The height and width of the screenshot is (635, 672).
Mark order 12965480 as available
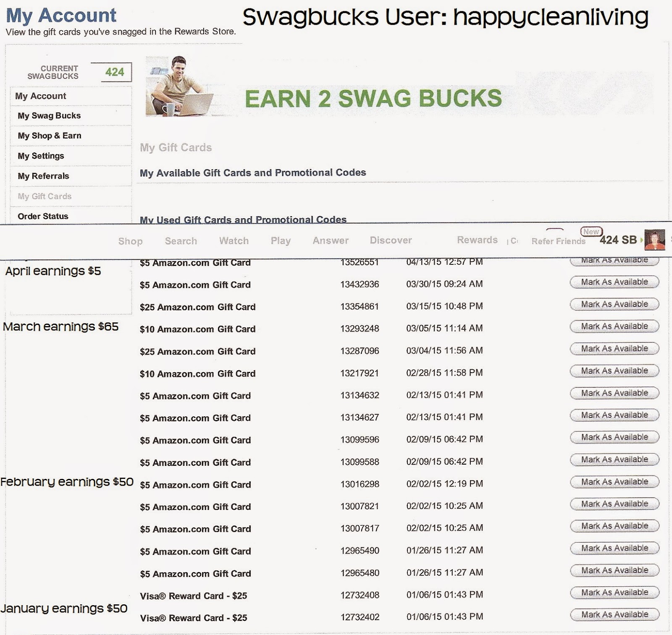coord(614,570)
